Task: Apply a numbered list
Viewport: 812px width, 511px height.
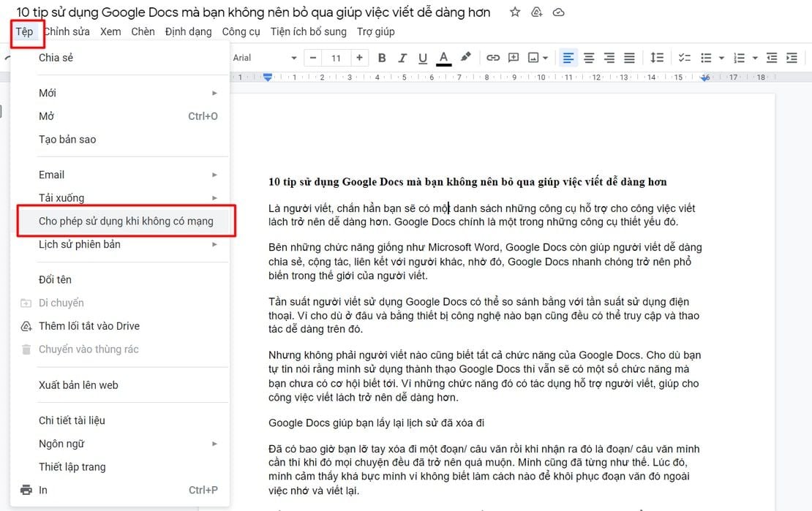Action: pos(739,58)
